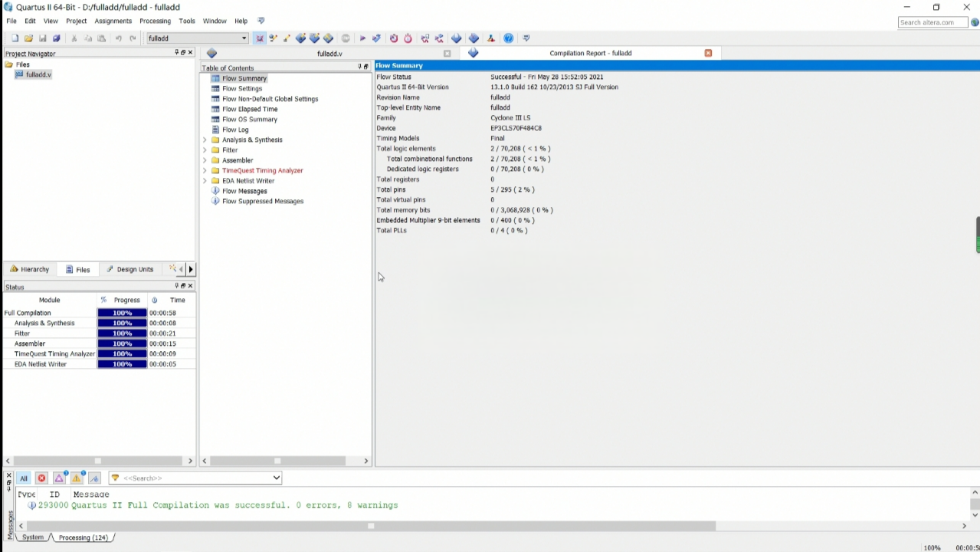The height and width of the screenshot is (552, 980).
Task: Open the Edit menu
Action: (x=30, y=21)
